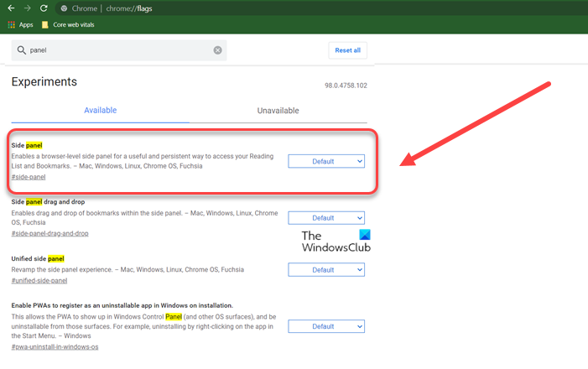This screenshot has width=588, height=369.
Task: Reload the chrome://flags page
Action: coord(44,8)
